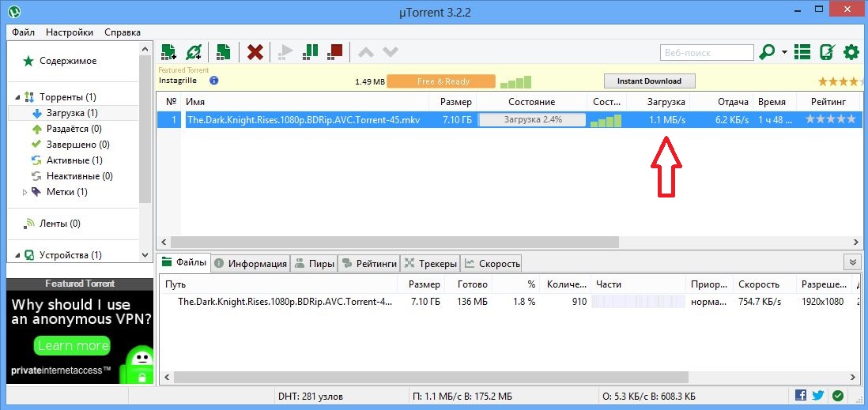Move torrent up in the queue

click(x=366, y=53)
